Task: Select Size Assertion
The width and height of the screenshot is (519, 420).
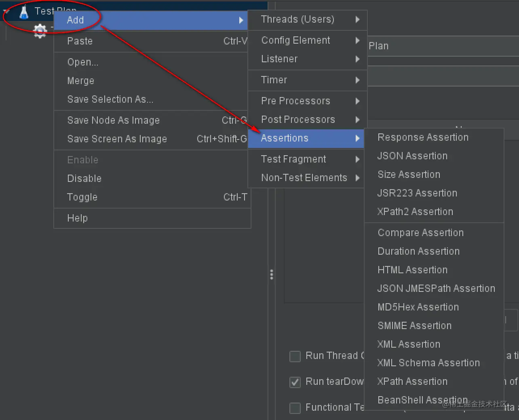Action: click(434, 174)
